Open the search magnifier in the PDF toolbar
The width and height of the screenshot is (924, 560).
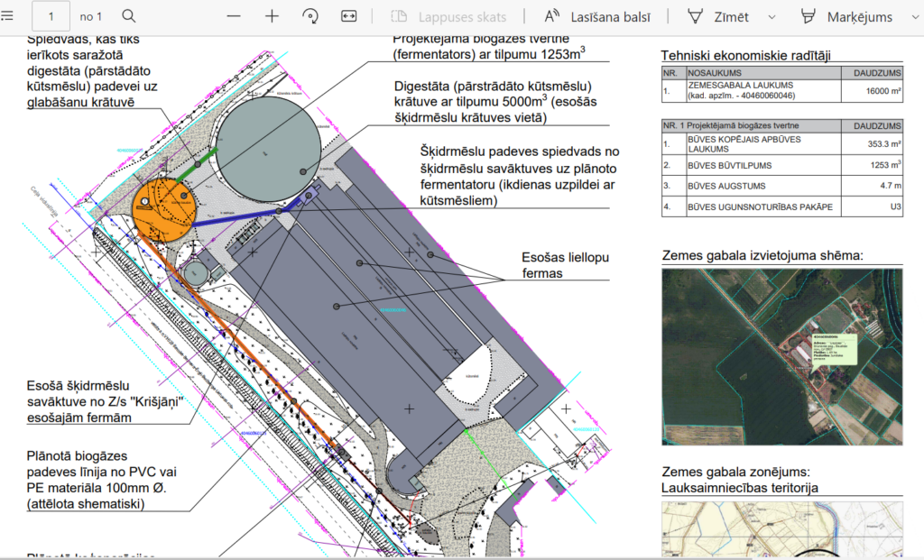[x=129, y=16]
